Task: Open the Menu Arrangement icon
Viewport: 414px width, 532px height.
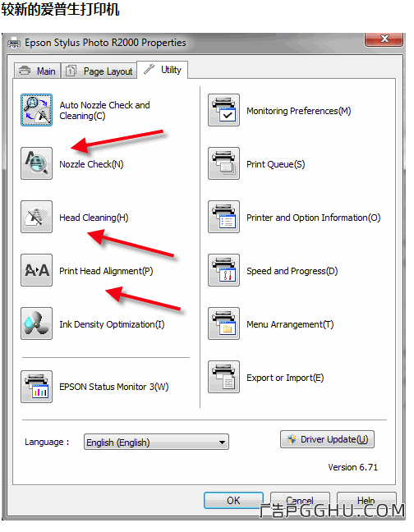Action: 223,323
